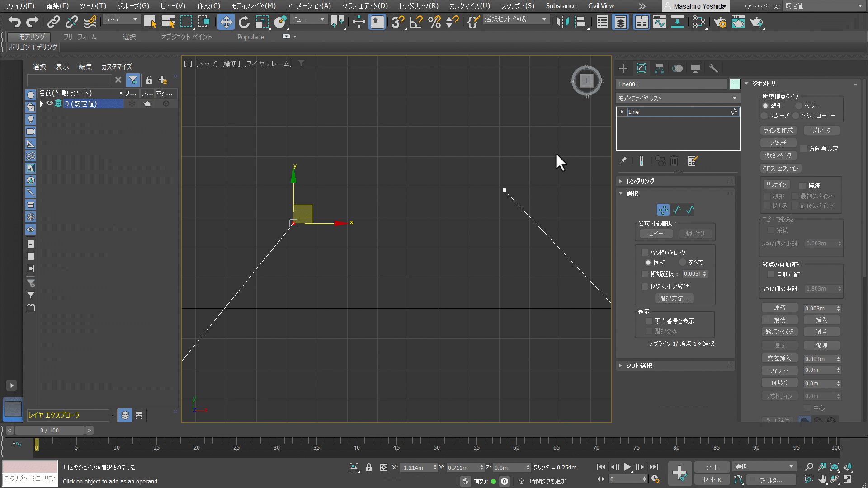Open the 選択セット作成 dropdown

(516, 19)
